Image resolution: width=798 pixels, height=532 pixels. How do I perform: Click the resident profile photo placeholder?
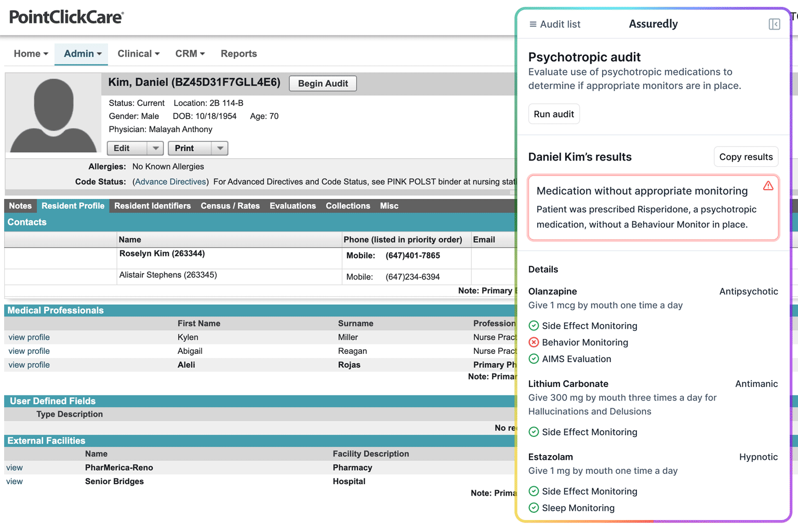[53, 115]
